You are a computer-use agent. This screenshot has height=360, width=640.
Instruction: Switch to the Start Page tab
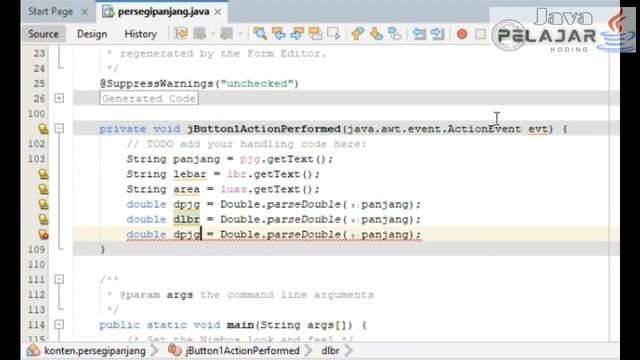[51, 11]
